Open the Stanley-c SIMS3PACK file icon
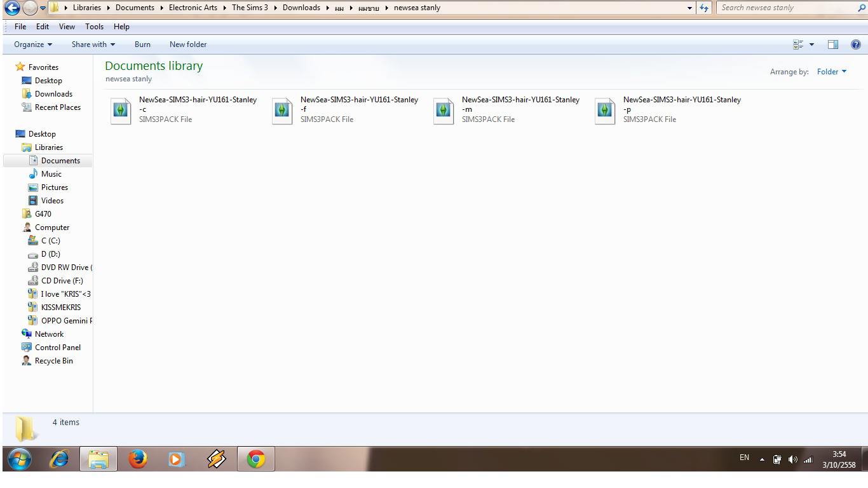The image size is (868, 488). 121,110
